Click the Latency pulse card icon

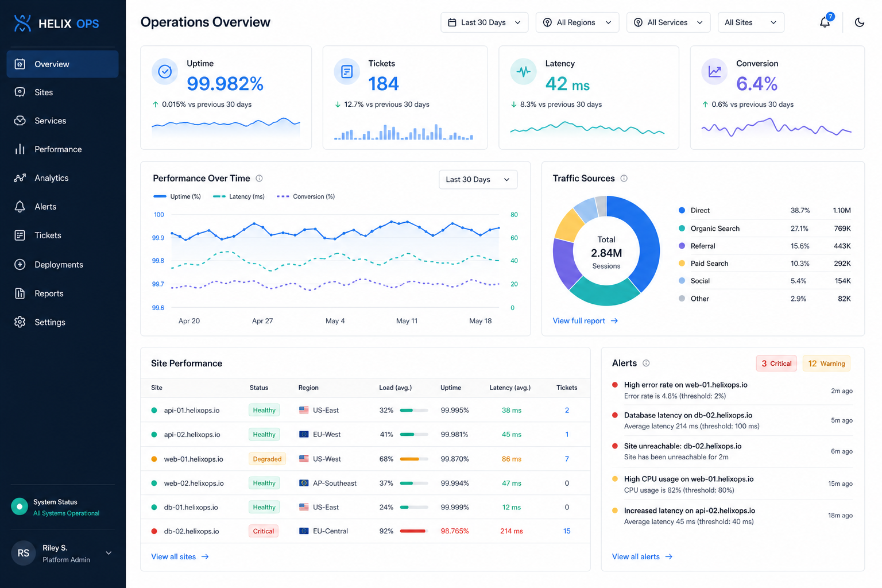pyautogui.click(x=523, y=72)
